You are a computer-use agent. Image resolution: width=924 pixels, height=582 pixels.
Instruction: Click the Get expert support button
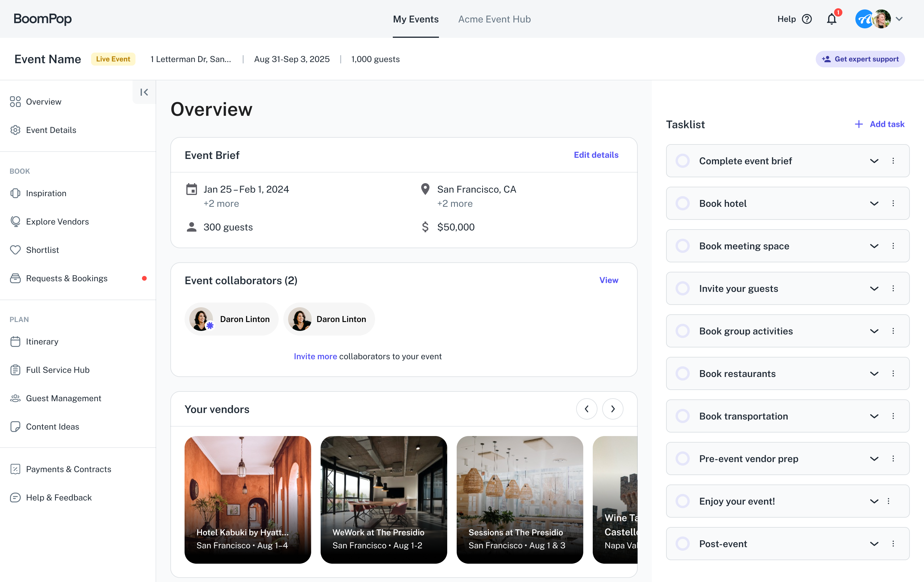click(860, 59)
